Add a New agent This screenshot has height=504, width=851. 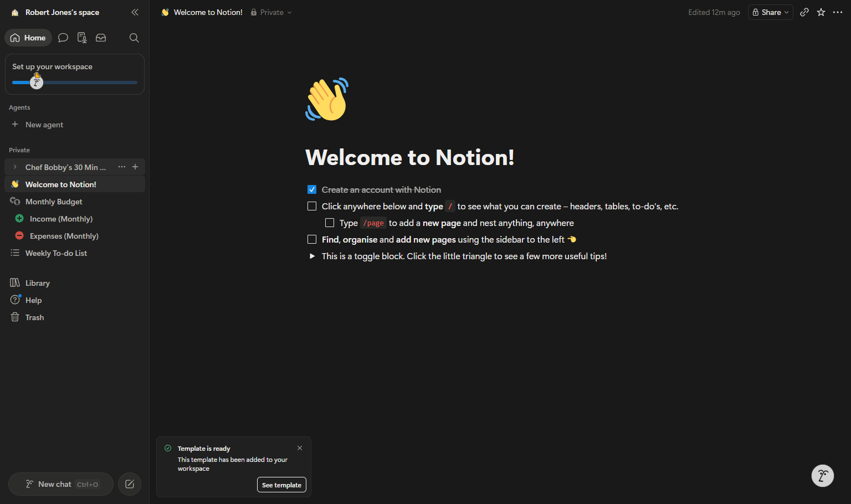pyautogui.click(x=75, y=125)
